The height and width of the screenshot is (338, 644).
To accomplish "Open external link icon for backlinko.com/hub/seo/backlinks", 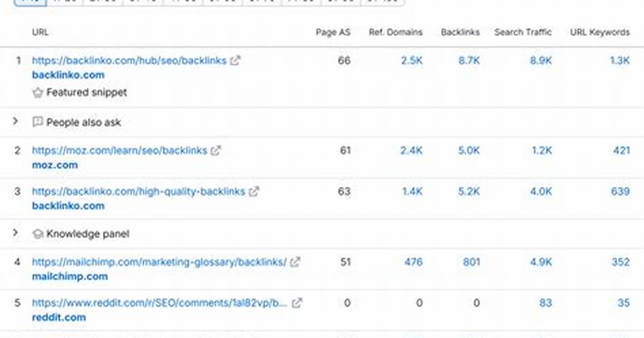I will click(235, 60).
